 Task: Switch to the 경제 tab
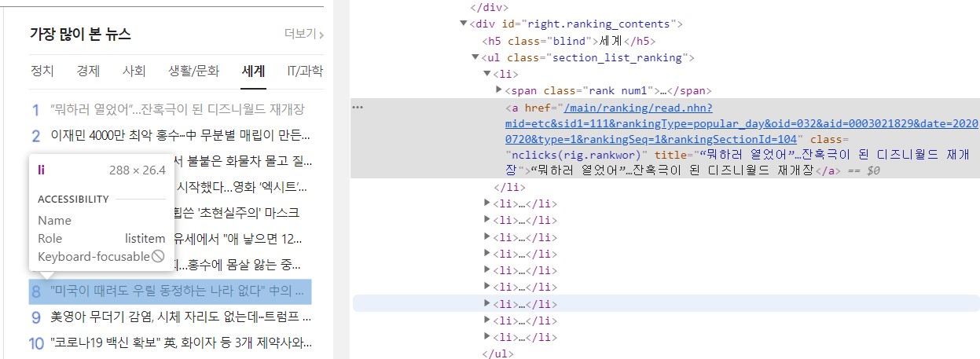click(88, 71)
